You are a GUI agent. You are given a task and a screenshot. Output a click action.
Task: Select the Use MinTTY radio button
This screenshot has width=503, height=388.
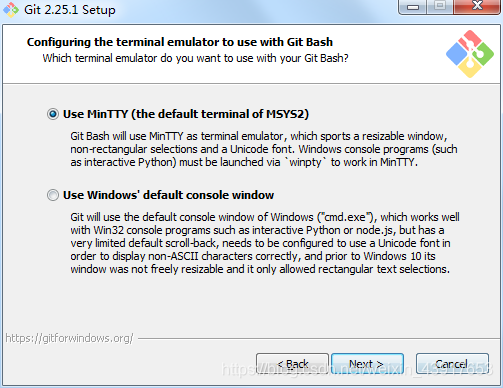53,114
